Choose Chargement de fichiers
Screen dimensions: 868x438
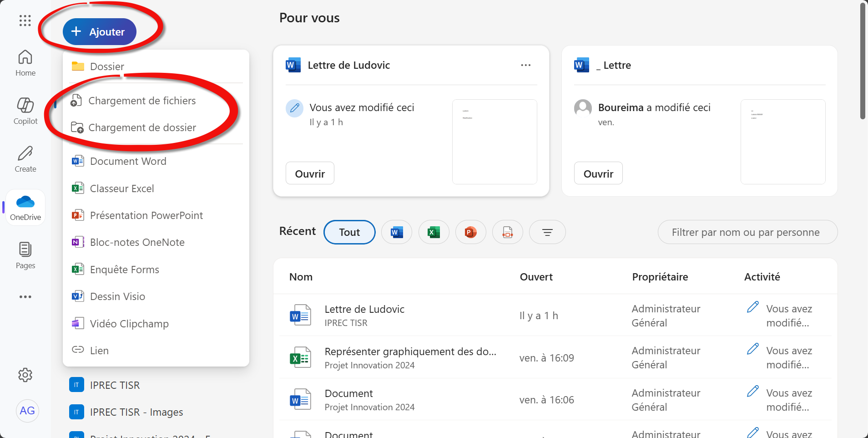point(142,101)
